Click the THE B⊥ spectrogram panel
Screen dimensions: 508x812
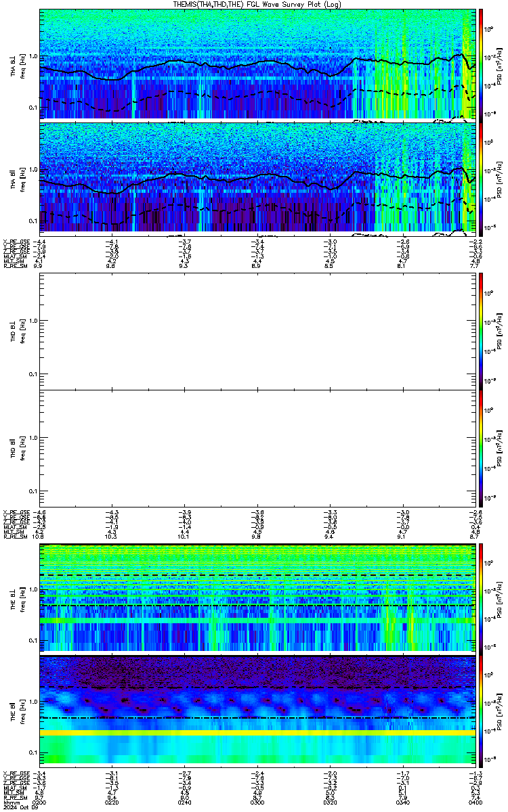click(x=257, y=598)
